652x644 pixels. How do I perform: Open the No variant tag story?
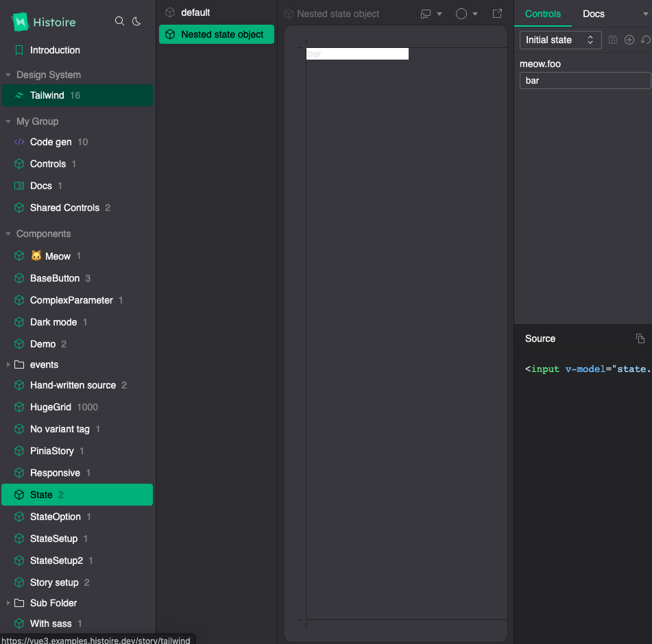(77, 429)
